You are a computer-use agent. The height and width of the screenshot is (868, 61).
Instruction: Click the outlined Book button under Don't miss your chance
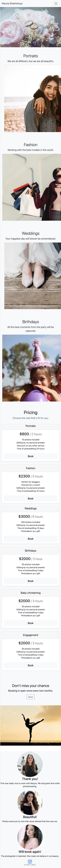pos(30,694)
